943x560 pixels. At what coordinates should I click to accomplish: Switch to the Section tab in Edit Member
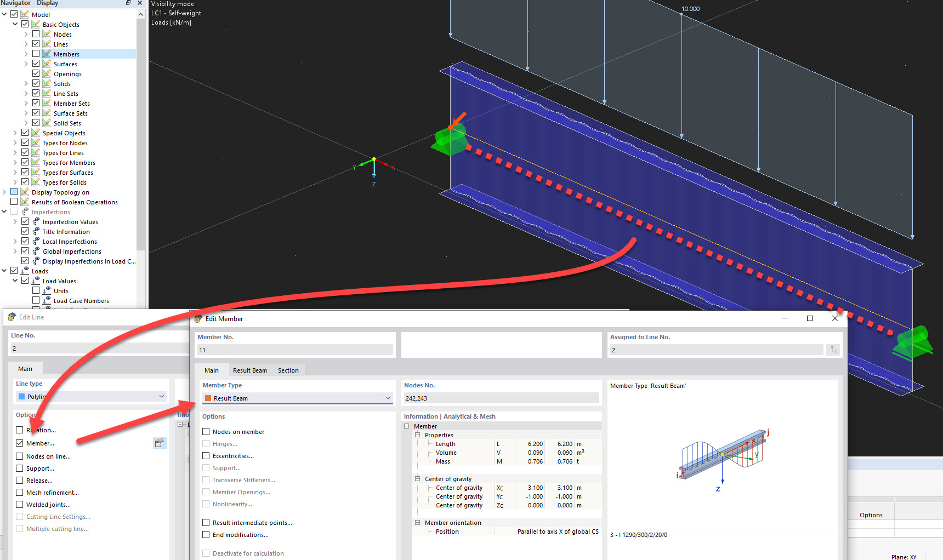point(288,370)
